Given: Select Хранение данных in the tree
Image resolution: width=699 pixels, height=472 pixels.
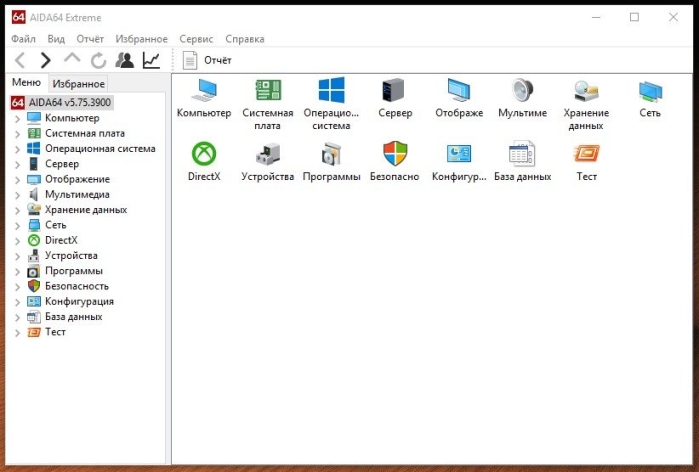Looking at the screenshot, I should tap(86, 209).
